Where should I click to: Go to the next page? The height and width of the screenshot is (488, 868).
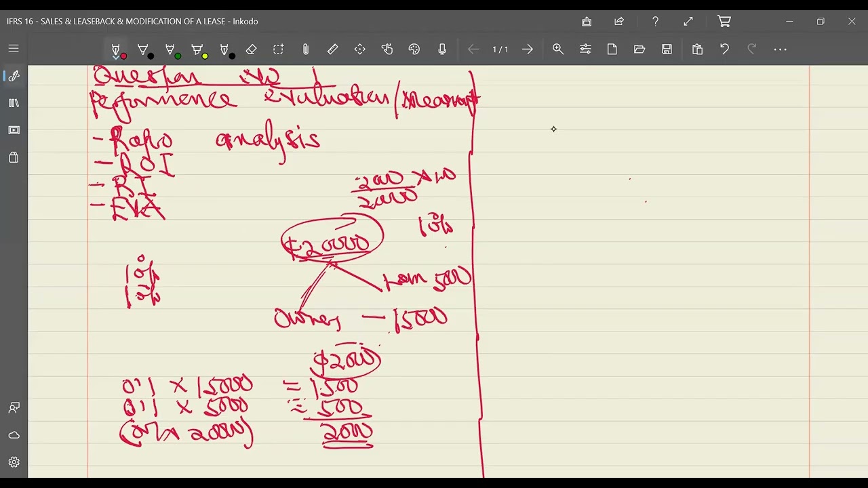(x=528, y=49)
